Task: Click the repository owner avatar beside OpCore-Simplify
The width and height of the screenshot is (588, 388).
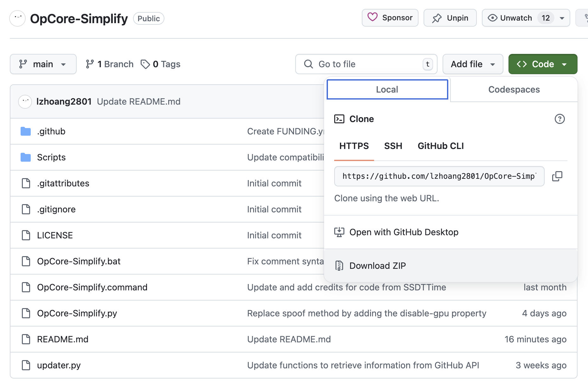Action: click(17, 18)
